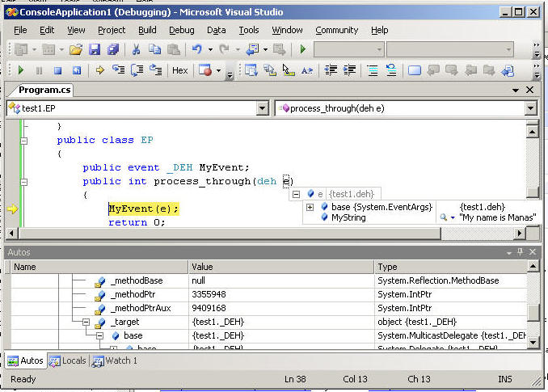Click the Show Next Statement arrow icon
This screenshot has height=392, width=548.
click(100, 70)
